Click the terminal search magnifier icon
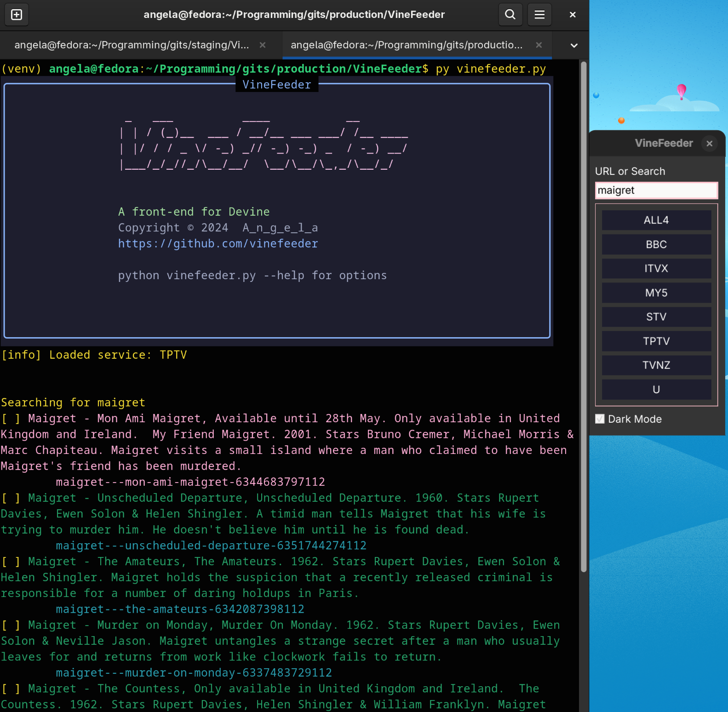728x712 pixels. pos(510,15)
